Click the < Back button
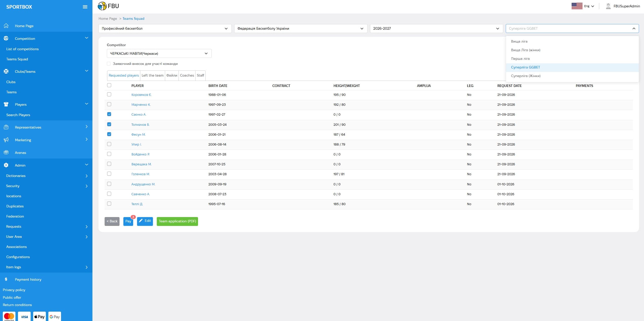 (112, 221)
